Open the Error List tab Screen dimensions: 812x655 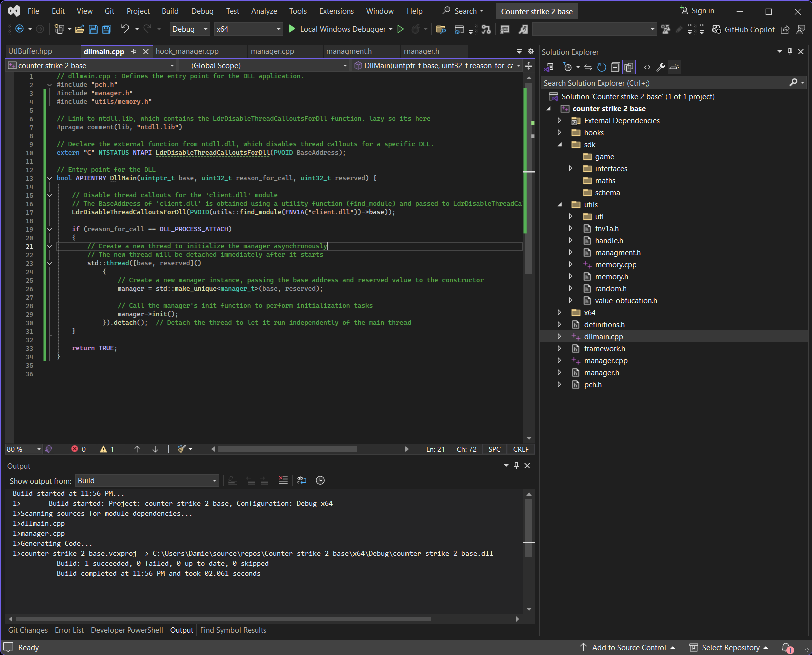[69, 630]
